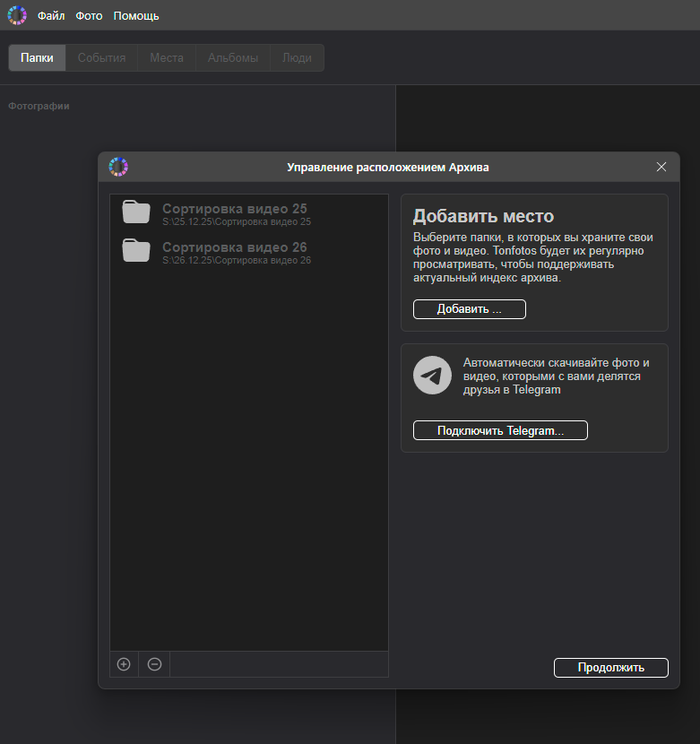Click Tonfotos logo in dialog title bar

pyautogui.click(x=118, y=168)
